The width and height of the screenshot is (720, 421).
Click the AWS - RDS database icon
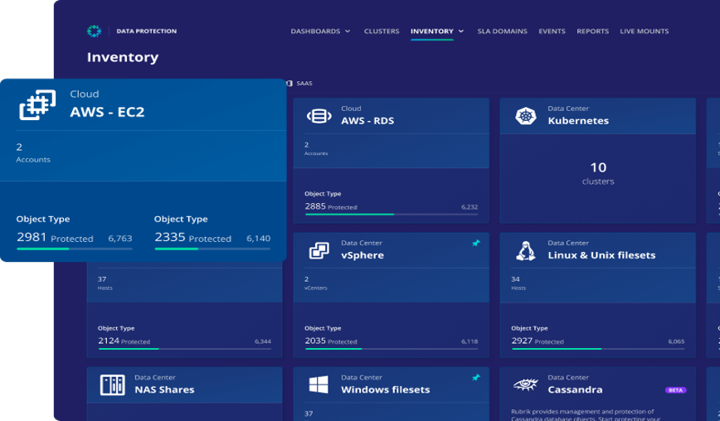[x=319, y=116]
